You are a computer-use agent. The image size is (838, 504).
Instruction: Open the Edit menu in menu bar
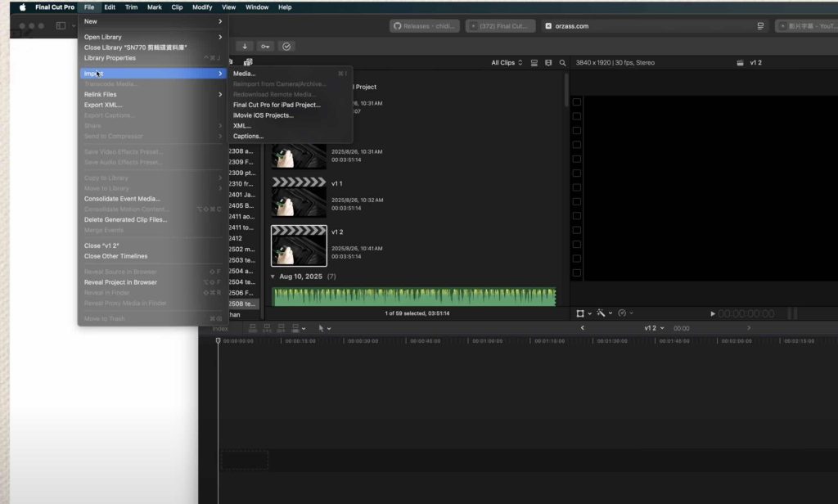coord(109,7)
